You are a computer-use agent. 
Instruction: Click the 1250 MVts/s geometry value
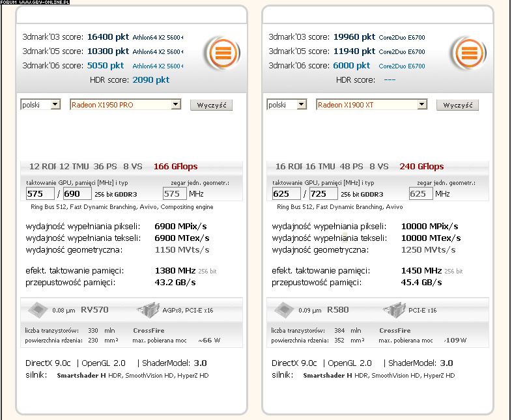tap(429, 250)
